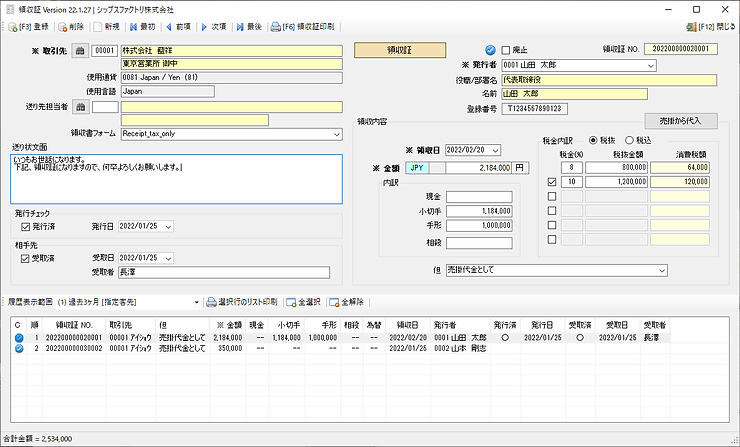Toggle the tax rate 10 row checkbox
Viewport: 740px width, 447px height.
[x=552, y=182]
